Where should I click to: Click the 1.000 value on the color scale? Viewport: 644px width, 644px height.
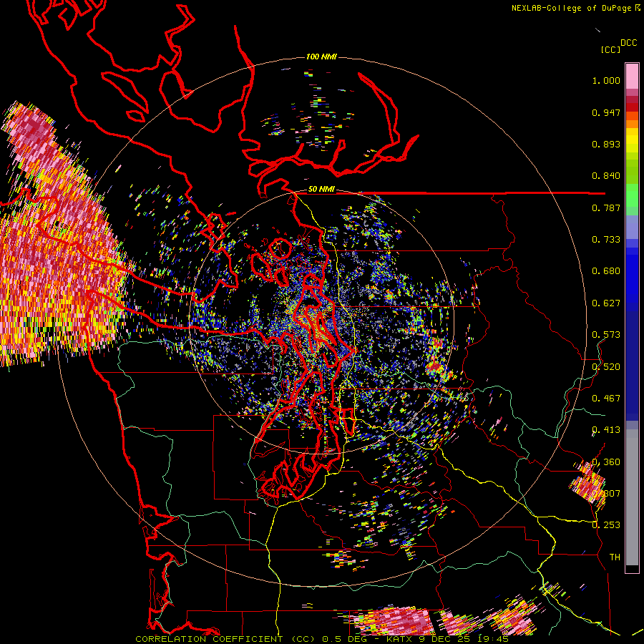coord(606,80)
